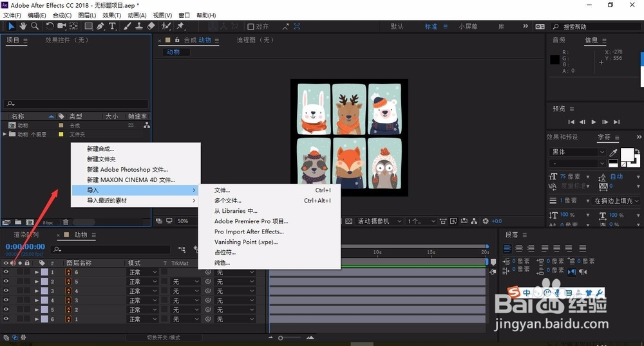
Task: Select the Zoom magnifier tool
Action: click(35, 26)
